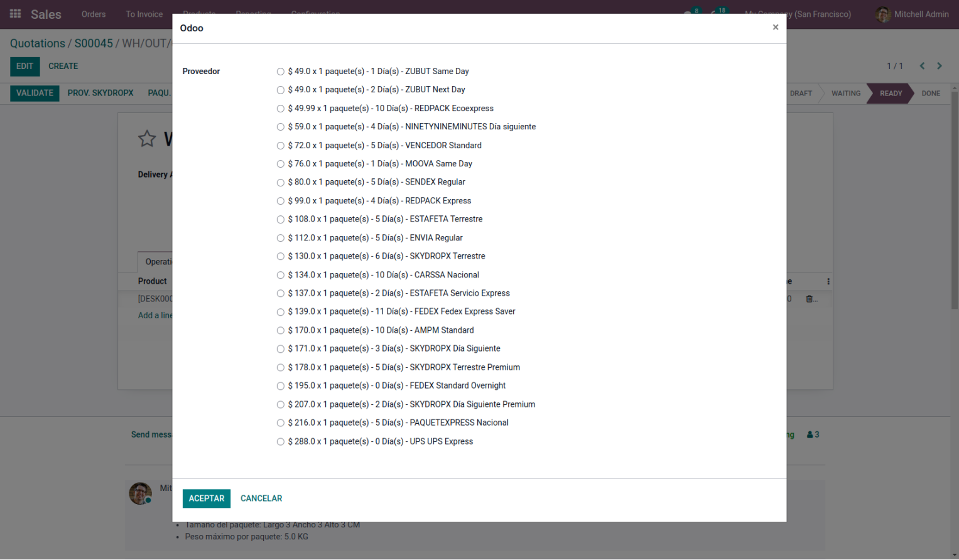Open the Orders menu

94,14
